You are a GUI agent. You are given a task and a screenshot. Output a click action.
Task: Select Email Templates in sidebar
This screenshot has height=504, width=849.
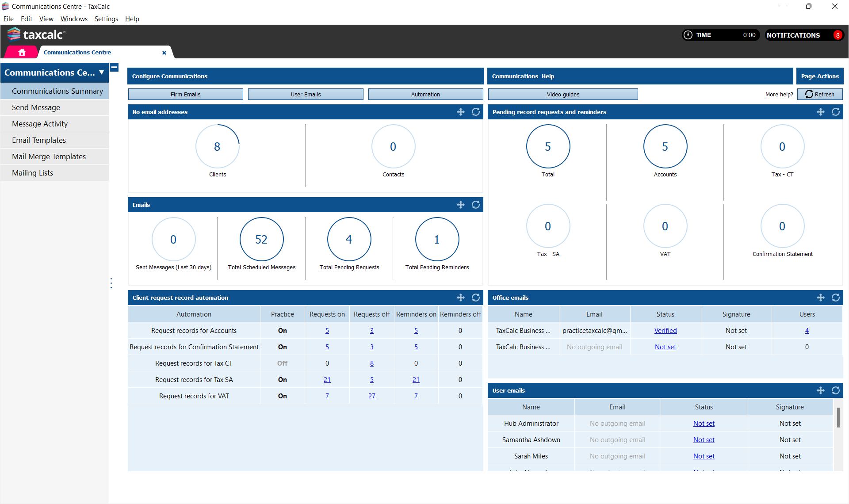[39, 140]
